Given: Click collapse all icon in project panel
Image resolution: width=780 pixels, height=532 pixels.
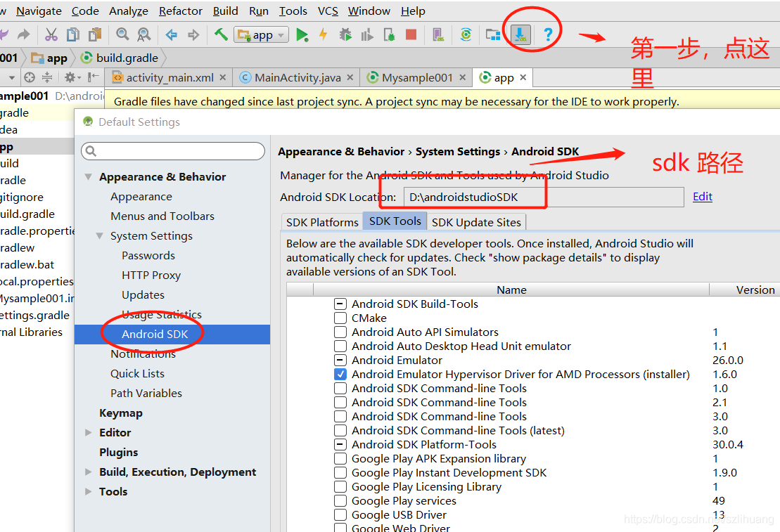Looking at the screenshot, I should coord(46,77).
